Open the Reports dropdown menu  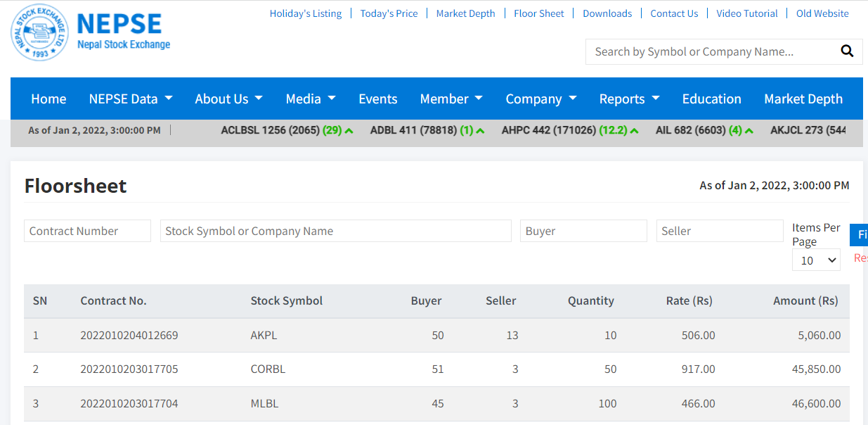coord(629,99)
